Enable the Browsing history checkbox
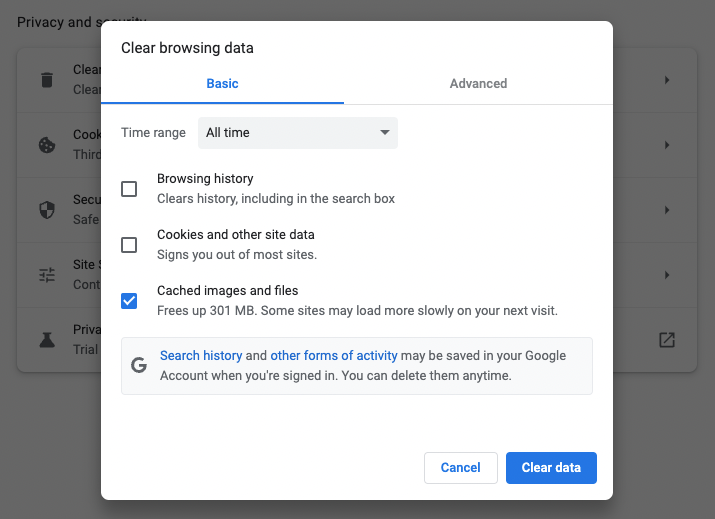This screenshot has width=715, height=519. click(x=129, y=189)
